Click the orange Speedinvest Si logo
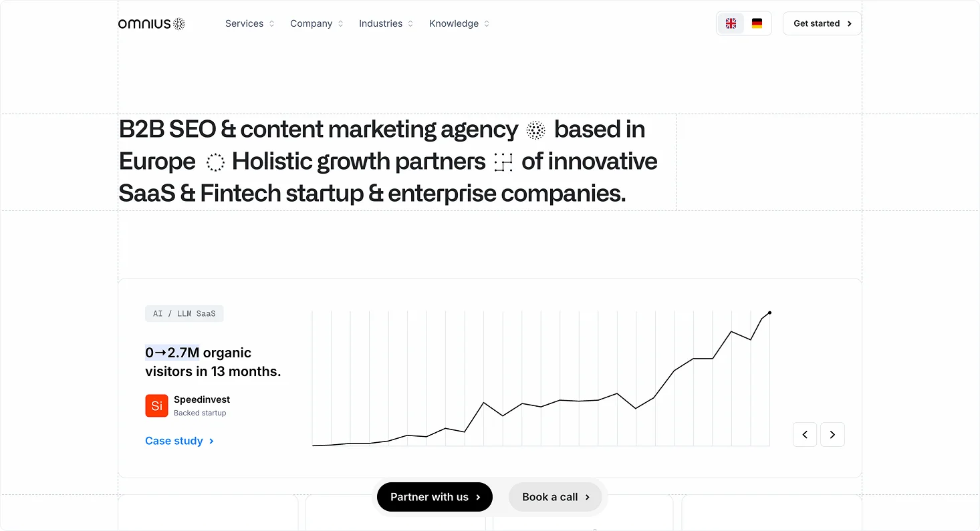Viewport: 980px width, 531px height. [x=156, y=406]
